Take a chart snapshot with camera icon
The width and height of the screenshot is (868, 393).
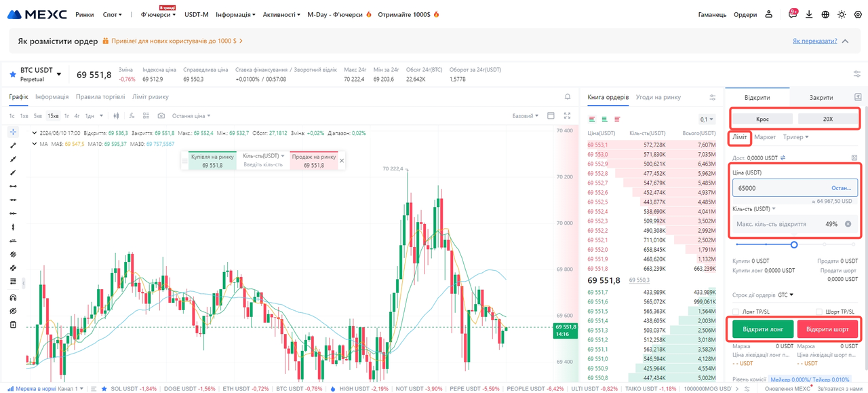click(x=161, y=116)
